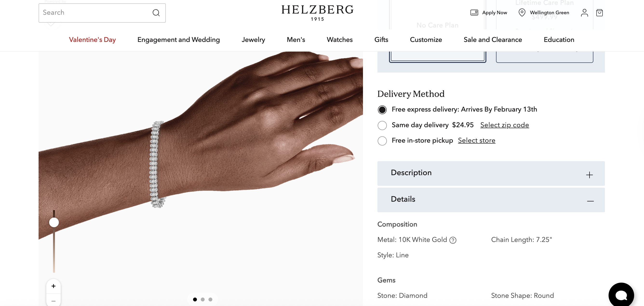Click the Select zip code link

coord(504,125)
